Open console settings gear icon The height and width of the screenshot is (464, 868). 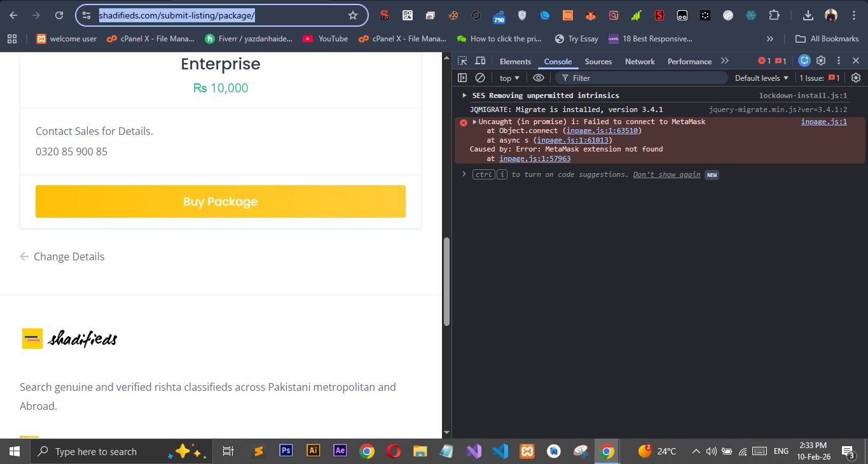pos(855,78)
